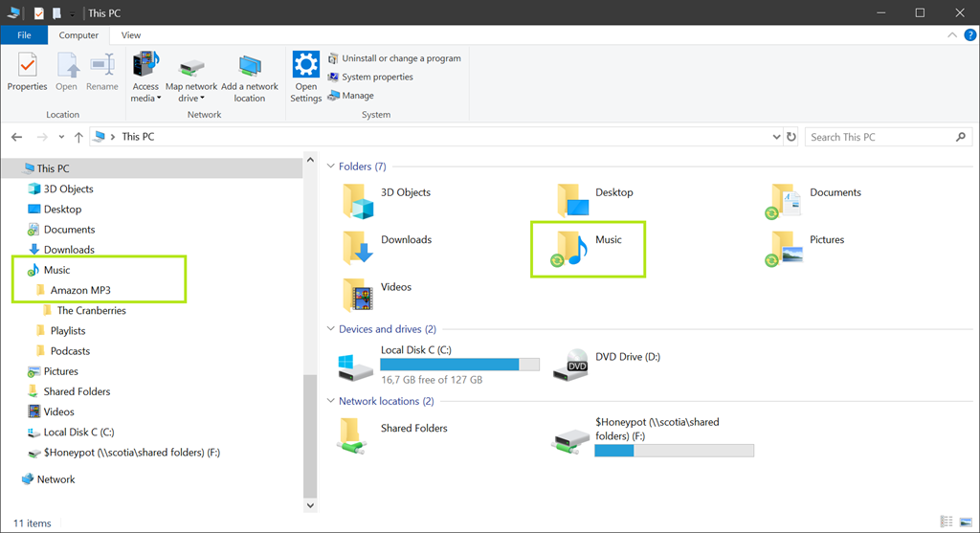Click the Search This PC field
This screenshot has width=980, height=533.
click(x=879, y=137)
